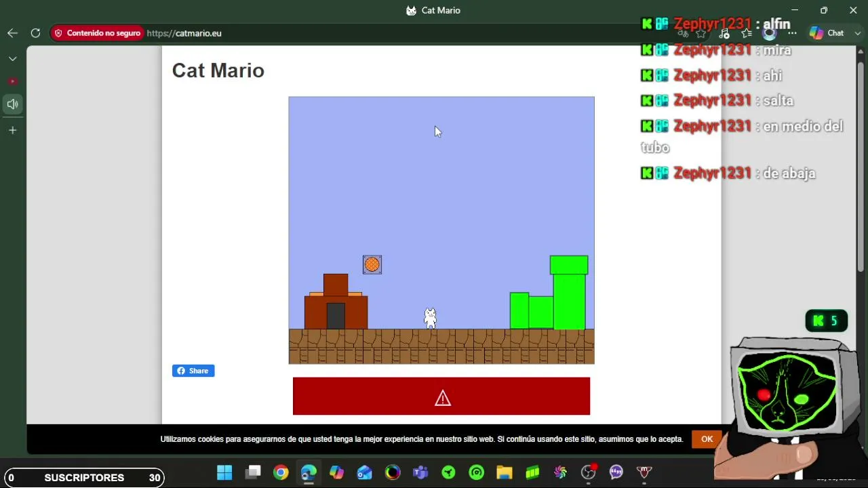Switch to the YouTube tab in sidebar
This screenshot has width=868, height=488.
click(13, 81)
